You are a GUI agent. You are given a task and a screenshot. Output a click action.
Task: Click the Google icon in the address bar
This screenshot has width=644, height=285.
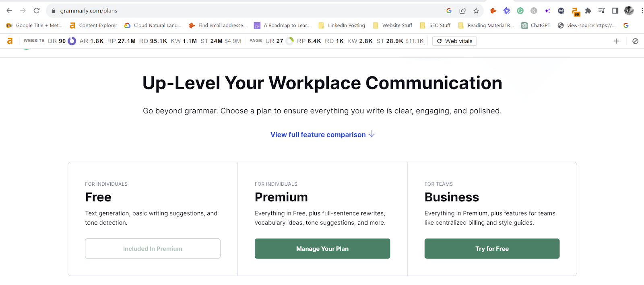click(x=449, y=11)
